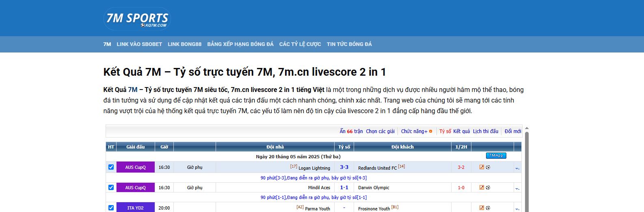Uncheck the Mindil Aces match checkbox

tap(111, 188)
